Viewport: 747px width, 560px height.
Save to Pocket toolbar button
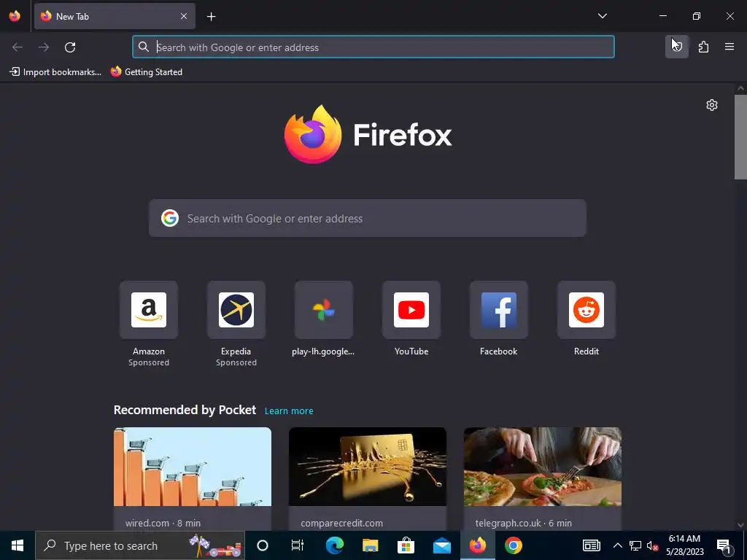pos(676,47)
